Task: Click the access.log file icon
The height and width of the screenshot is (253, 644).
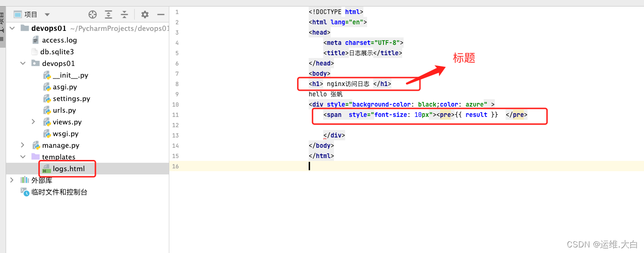Action: (x=36, y=40)
